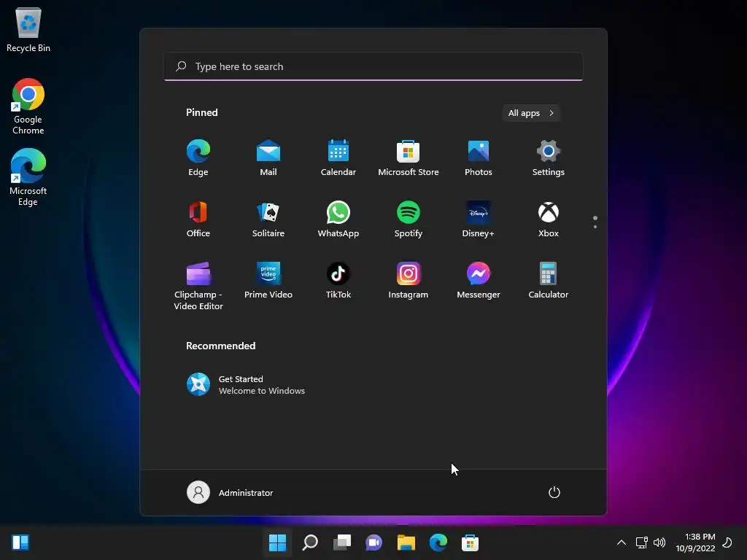Open the clock showing 1:38 PM
Image resolution: width=747 pixels, height=560 pixels.
coord(695,542)
